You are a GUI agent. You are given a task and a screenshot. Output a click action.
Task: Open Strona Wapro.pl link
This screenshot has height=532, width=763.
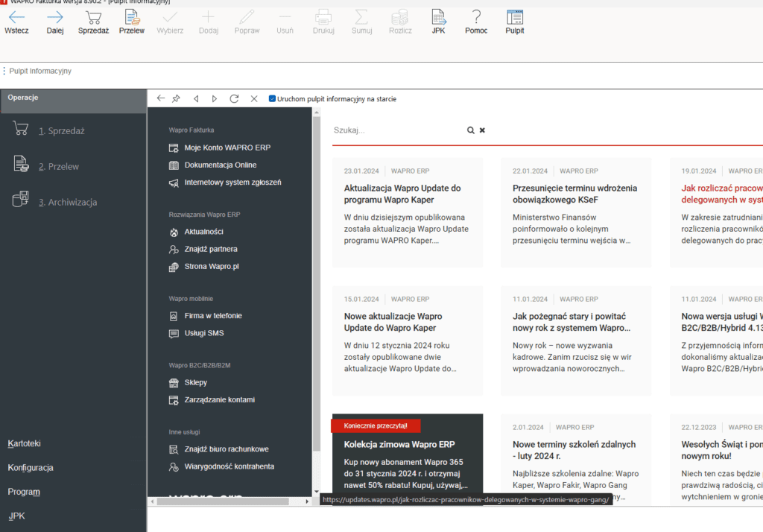[x=212, y=267]
